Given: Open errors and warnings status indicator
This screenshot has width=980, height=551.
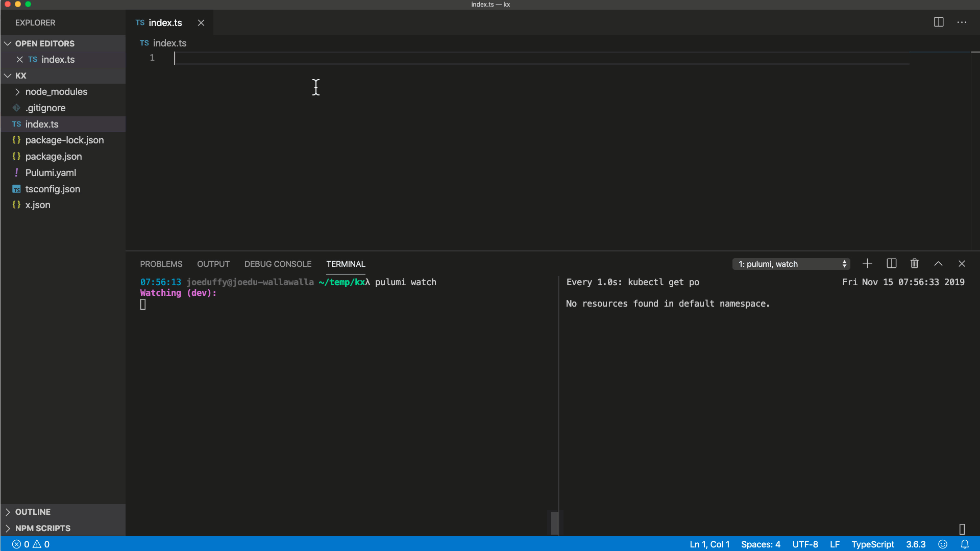Looking at the screenshot, I should (x=31, y=544).
